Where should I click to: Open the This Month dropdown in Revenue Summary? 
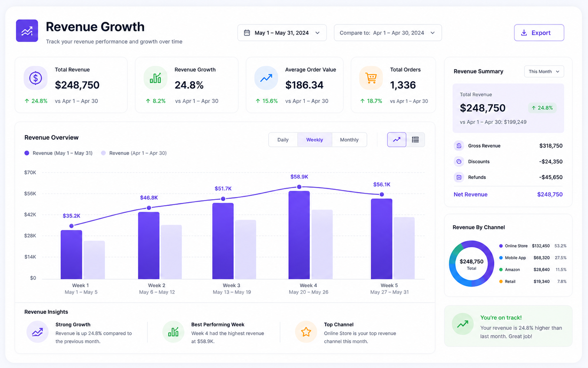pyautogui.click(x=544, y=72)
